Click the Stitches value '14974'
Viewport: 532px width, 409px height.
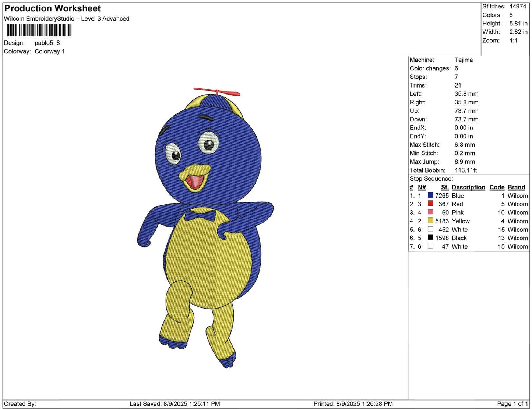[x=518, y=7]
